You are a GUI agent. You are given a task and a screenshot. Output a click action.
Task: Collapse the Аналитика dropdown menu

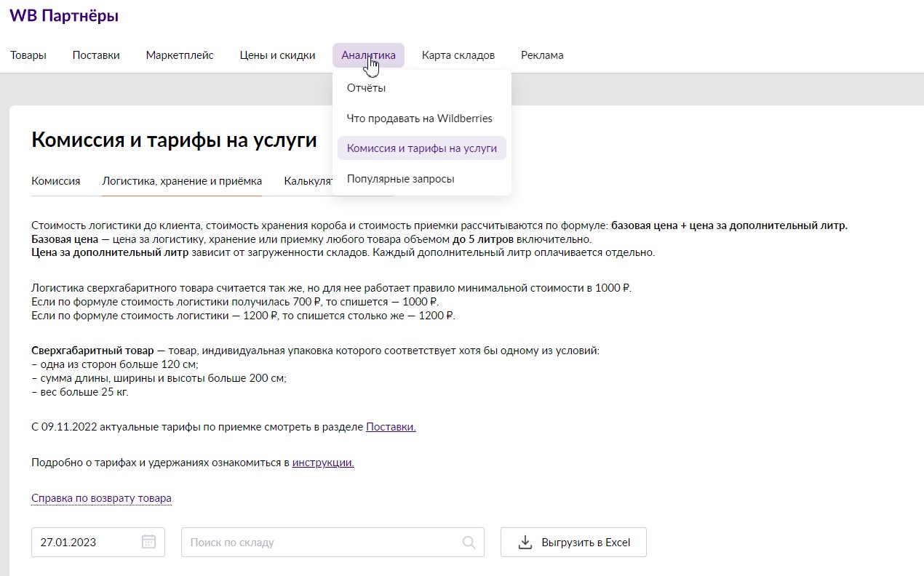(x=368, y=55)
